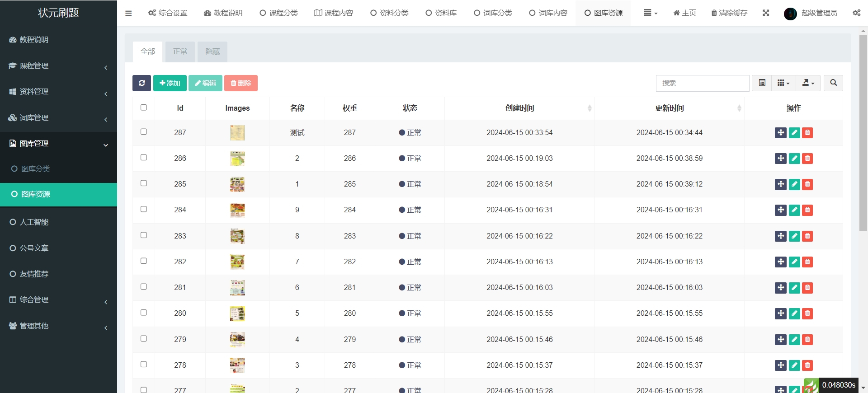Open 图库分类 in the sidebar
Viewport: 868px width, 393px height.
(x=58, y=169)
